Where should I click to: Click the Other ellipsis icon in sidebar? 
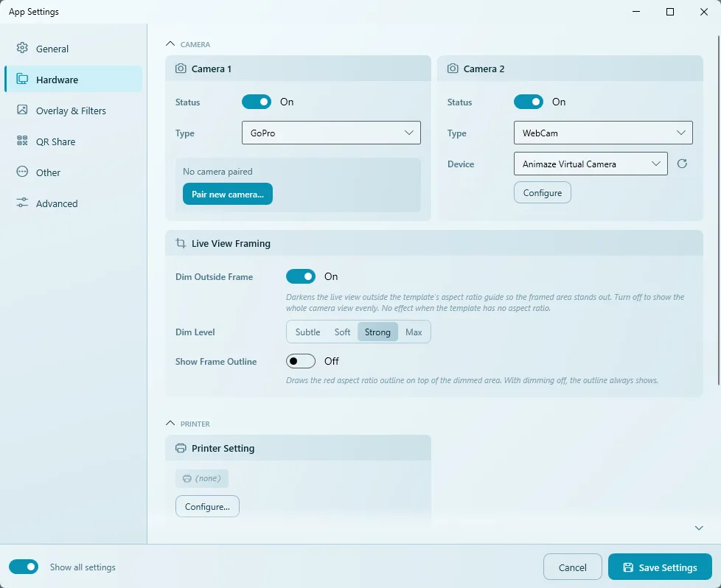point(22,172)
